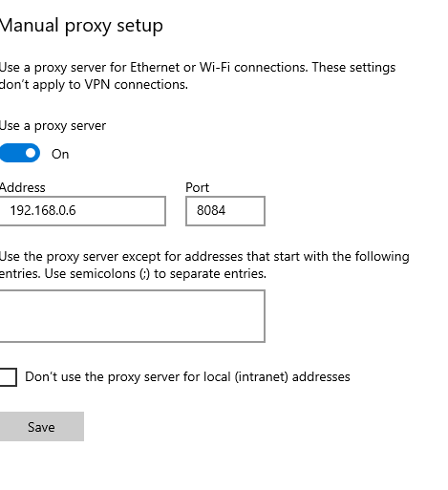Screen dimensions: 448x490
Task: Save the manual proxy settings
Action: click(x=42, y=427)
